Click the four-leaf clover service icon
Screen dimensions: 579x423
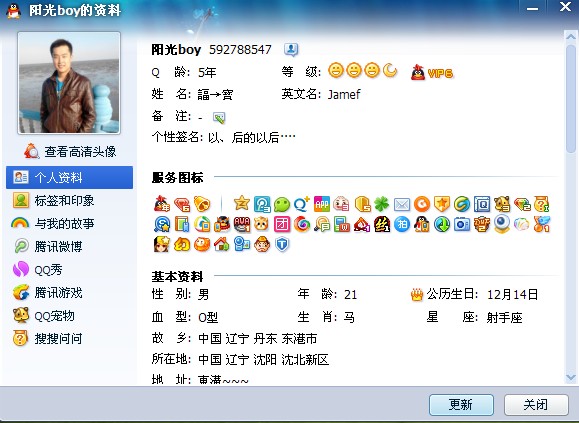(x=381, y=204)
